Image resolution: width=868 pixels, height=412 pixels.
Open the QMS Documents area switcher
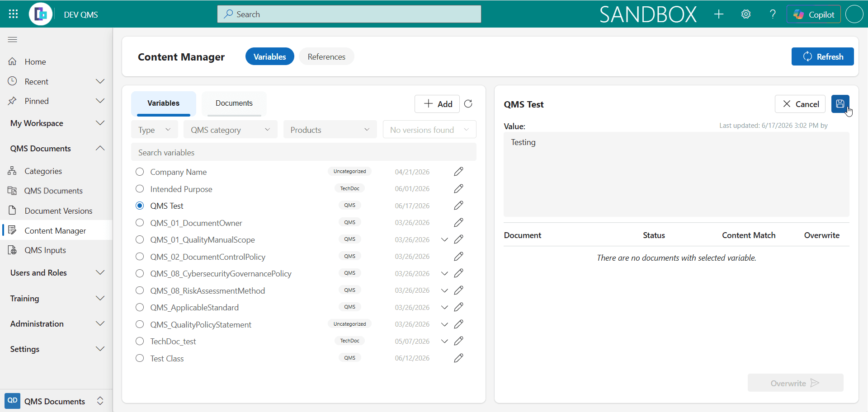click(x=57, y=401)
